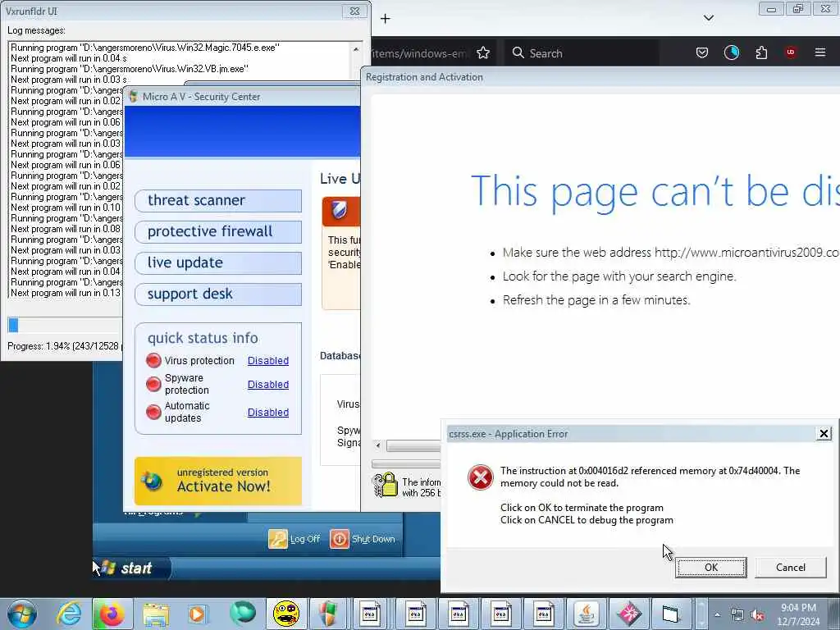Image resolution: width=840 pixels, height=630 pixels.
Task: Click the Activate Now banner
Action: (x=218, y=481)
